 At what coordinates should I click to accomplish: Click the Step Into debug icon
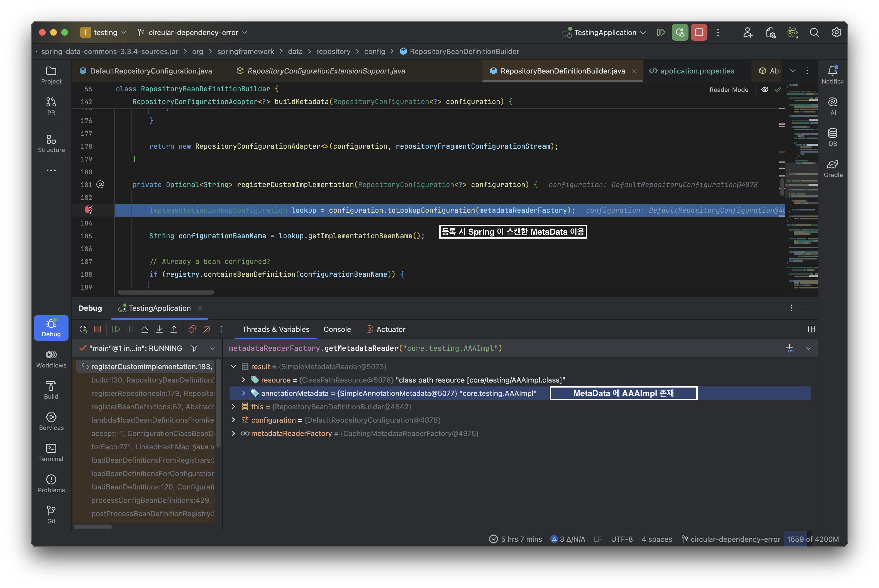(x=159, y=329)
